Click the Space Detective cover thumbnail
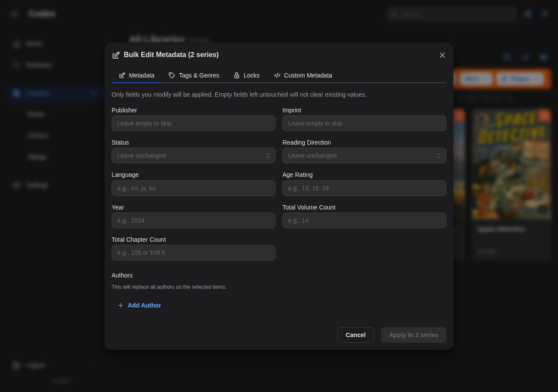This screenshot has height=392, width=558. 512,165
